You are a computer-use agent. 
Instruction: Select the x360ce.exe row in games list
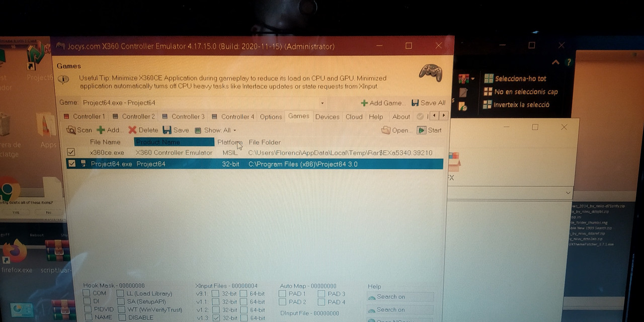255,152
